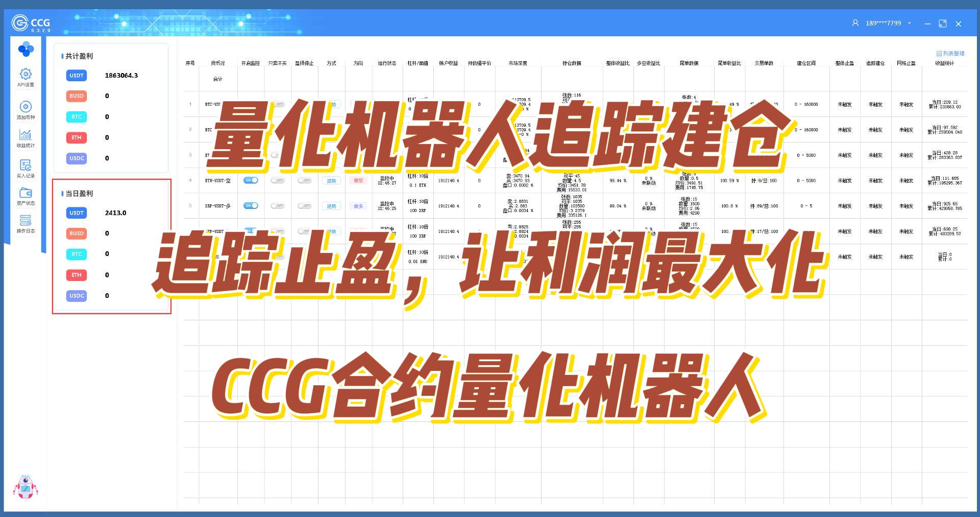The image size is (980, 517).
Task: Select the BTC badge under 共计盈利
Action: click(77, 117)
